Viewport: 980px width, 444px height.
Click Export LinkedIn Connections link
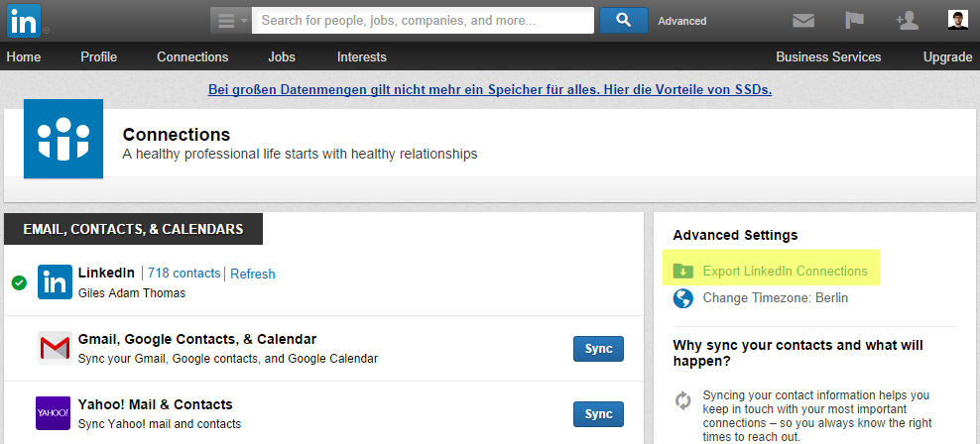click(x=785, y=271)
